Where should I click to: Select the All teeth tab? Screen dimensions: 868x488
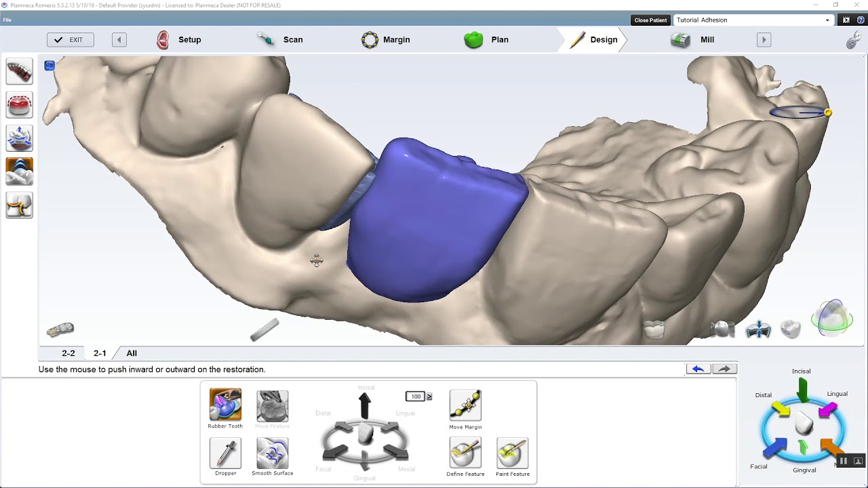[x=132, y=353]
